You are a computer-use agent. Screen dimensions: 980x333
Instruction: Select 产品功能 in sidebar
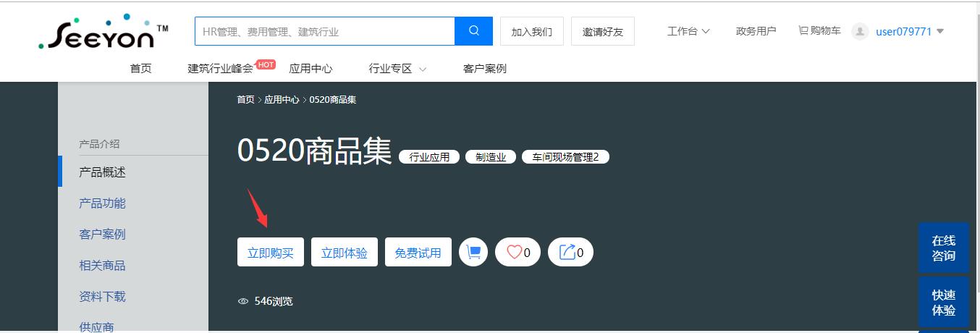click(x=102, y=203)
